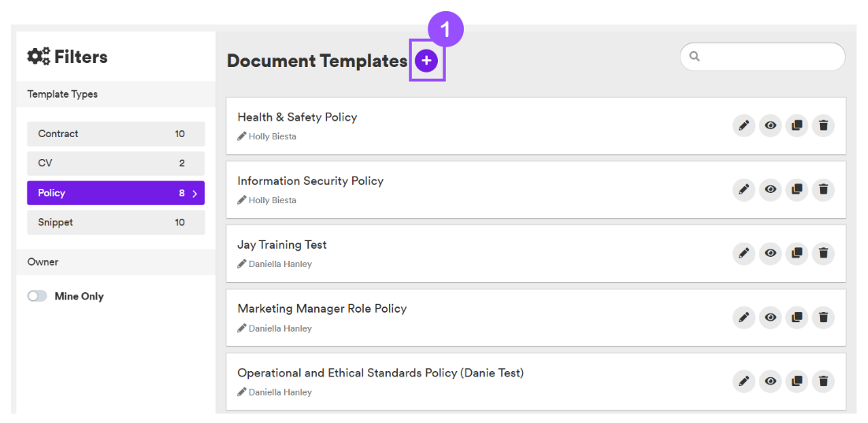Image resolution: width=868 pixels, height=423 pixels.
Task: Duplicate the Marketing Manager Role Policy template
Action: pyautogui.click(x=796, y=317)
